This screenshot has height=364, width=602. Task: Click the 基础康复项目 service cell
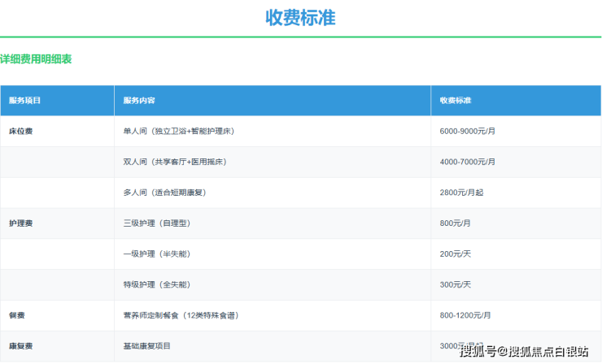click(147, 346)
